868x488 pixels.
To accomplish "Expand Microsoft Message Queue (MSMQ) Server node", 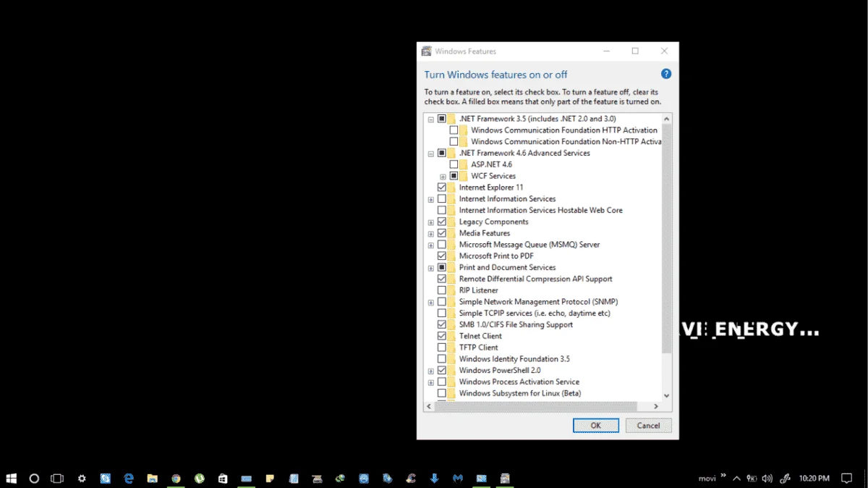I will pyautogui.click(x=431, y=245).
